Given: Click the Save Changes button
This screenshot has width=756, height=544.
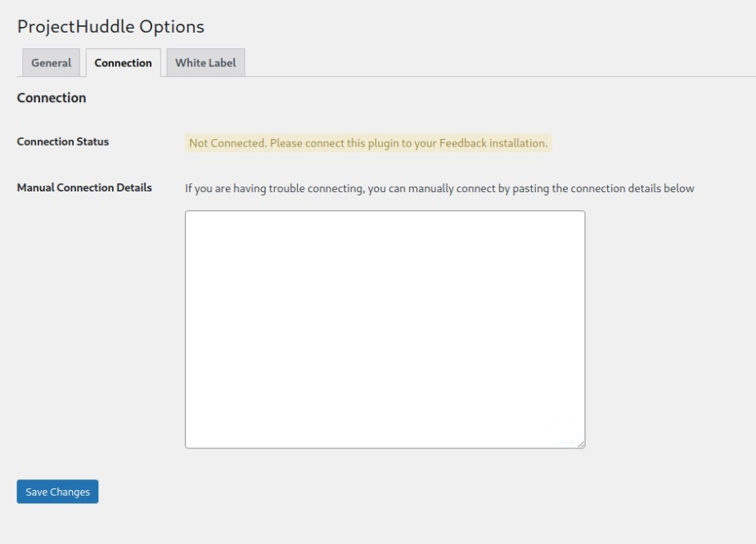Looking at the screenshot, I should pos(57,492).
